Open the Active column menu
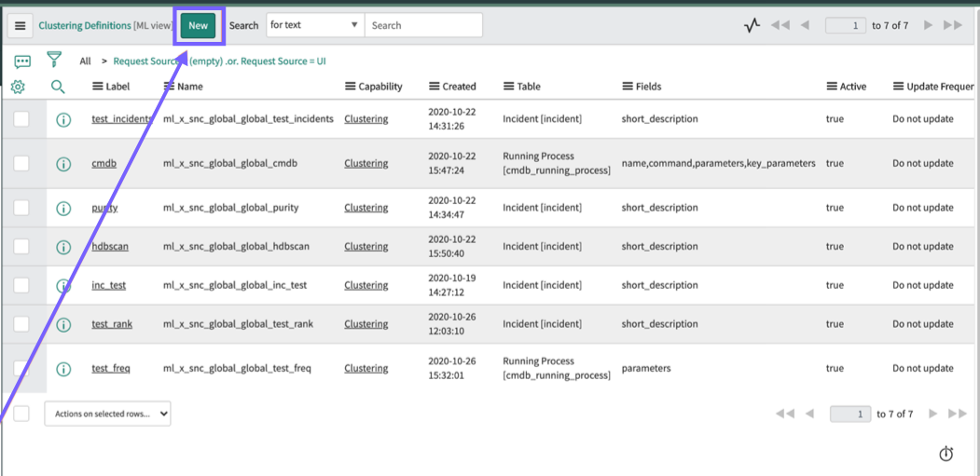Screen dimensions: 980x476 coord(831,87)
